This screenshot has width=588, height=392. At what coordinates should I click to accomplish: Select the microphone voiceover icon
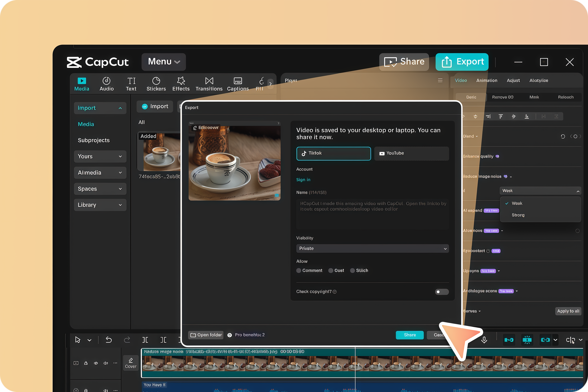click(484, 340)
